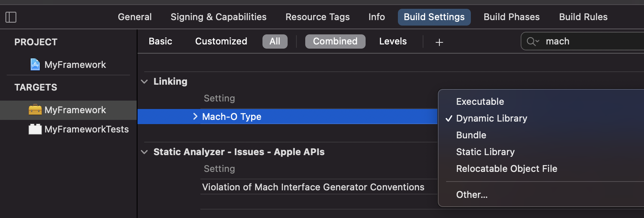The width and height of the screenshot is (644, 218).
Task: Expand the Mach-O Type row
Action: [195, 117]
